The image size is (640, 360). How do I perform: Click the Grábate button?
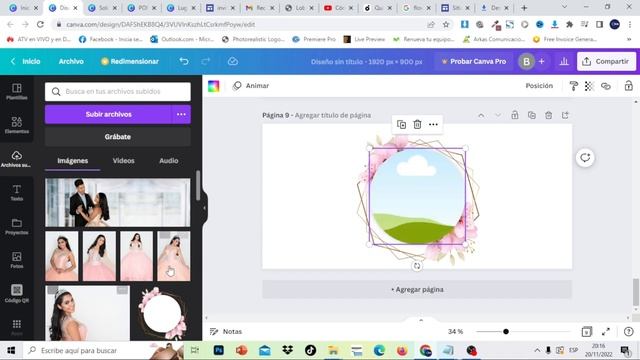tap(118, 137)
